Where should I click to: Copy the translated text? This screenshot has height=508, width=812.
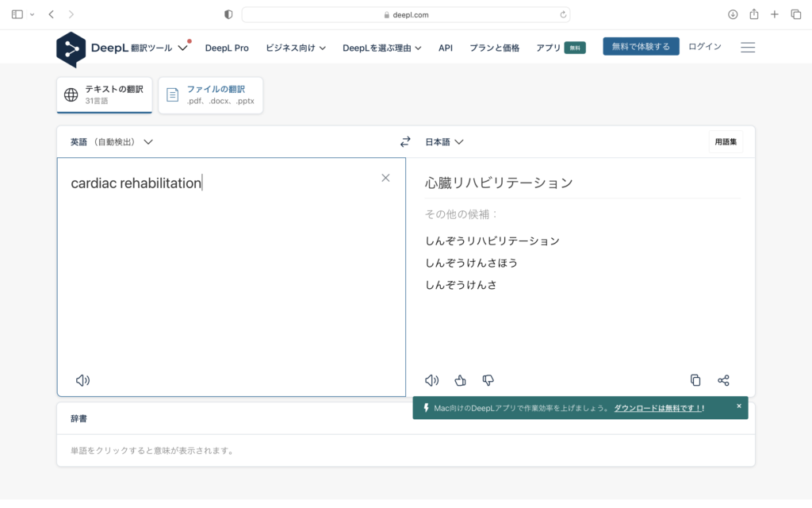click(695, 380)
